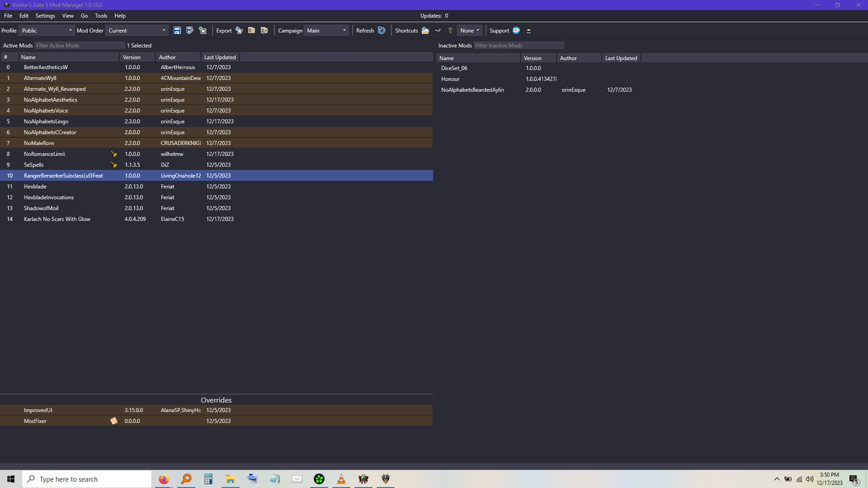Image resolution: width=868 pixels, height=488 pixels.
Task: Click the Filter Active Mods input field
Action: [80, 45]
